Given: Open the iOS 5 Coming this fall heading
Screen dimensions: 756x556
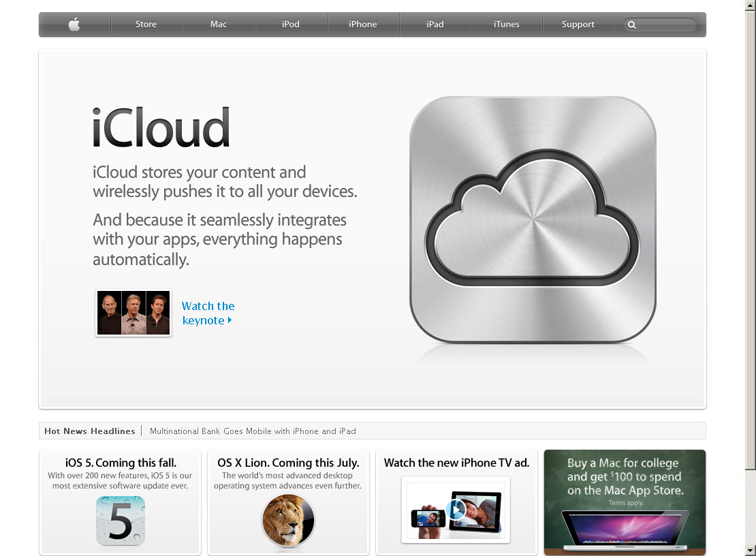Looking at the screenshot, I should [121, 463].
